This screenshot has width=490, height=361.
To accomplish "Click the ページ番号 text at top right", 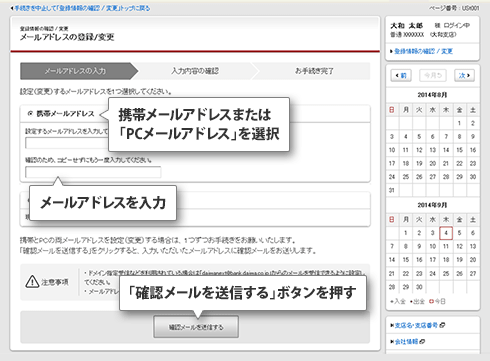I will [x=454, y=8].
